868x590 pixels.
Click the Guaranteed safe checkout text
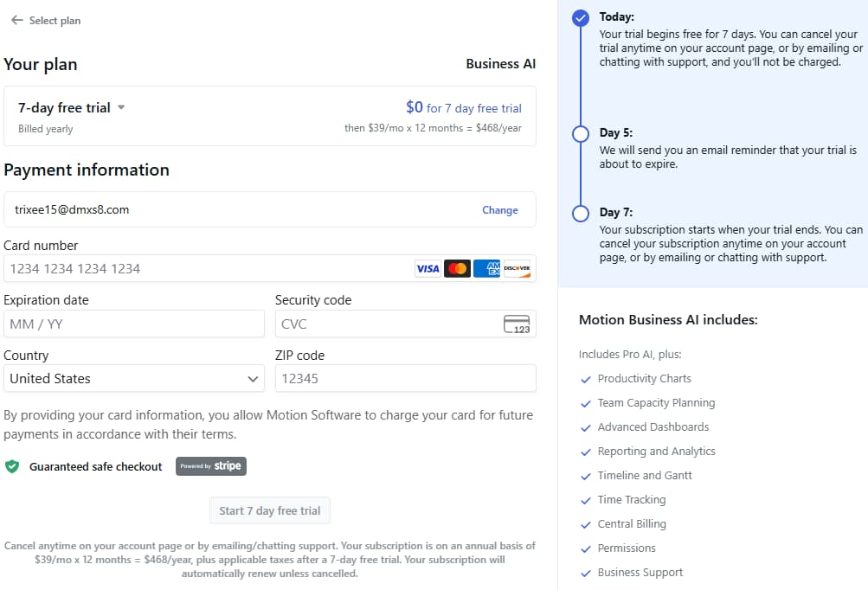[x=96, y=466]
